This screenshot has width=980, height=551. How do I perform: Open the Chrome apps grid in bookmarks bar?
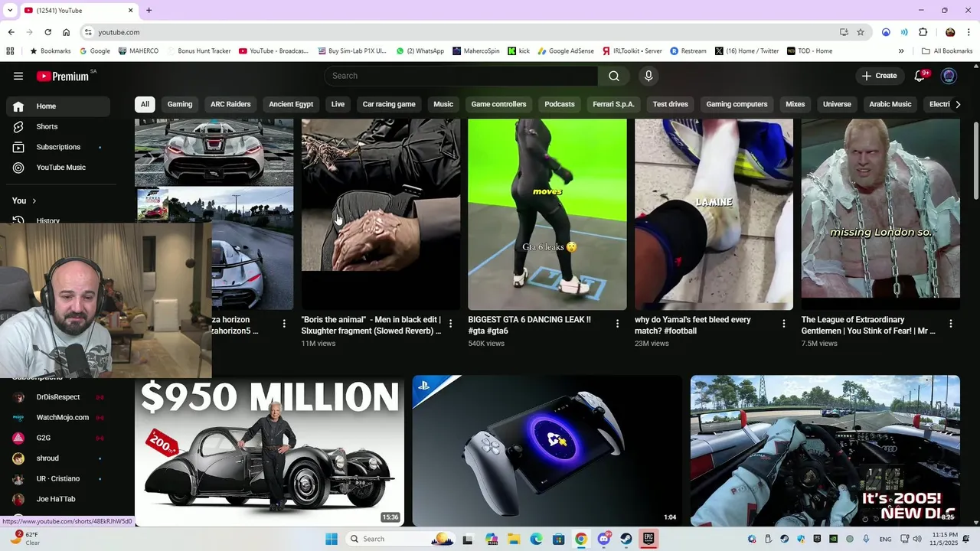(10, 51)
